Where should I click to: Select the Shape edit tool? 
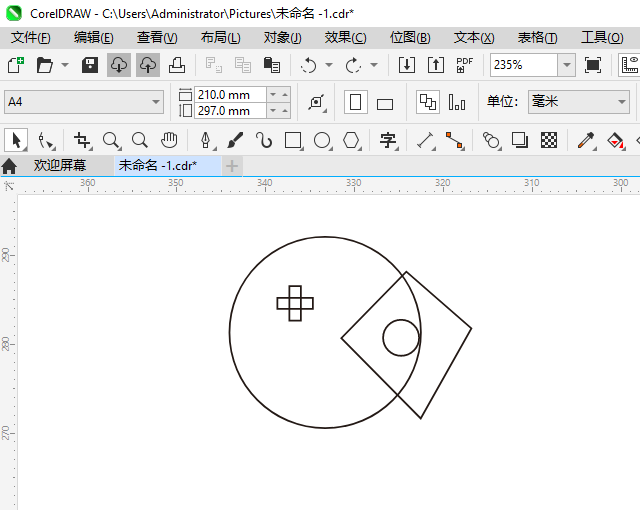[46, 140]
